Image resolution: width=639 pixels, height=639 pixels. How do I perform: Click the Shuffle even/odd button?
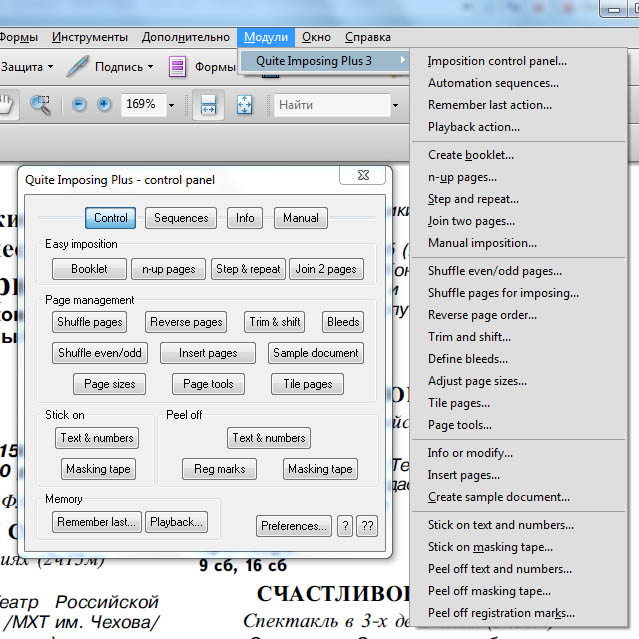tap(100, 353)
